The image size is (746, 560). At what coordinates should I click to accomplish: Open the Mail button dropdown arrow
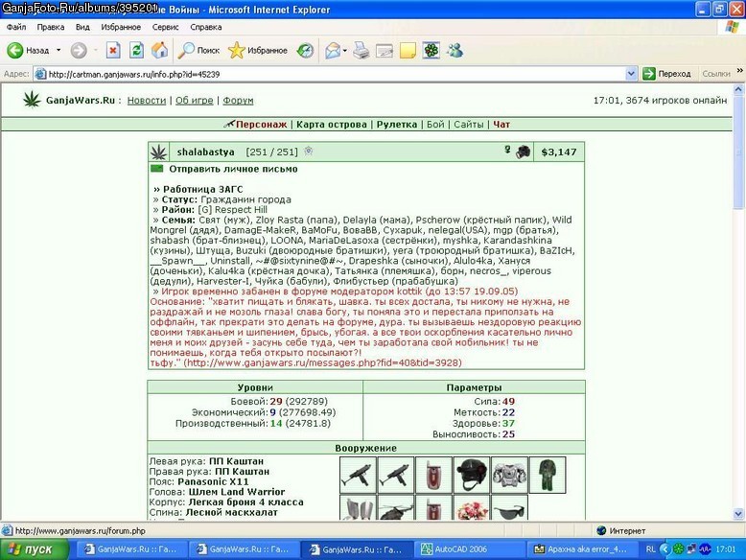(x=344, y=51)
